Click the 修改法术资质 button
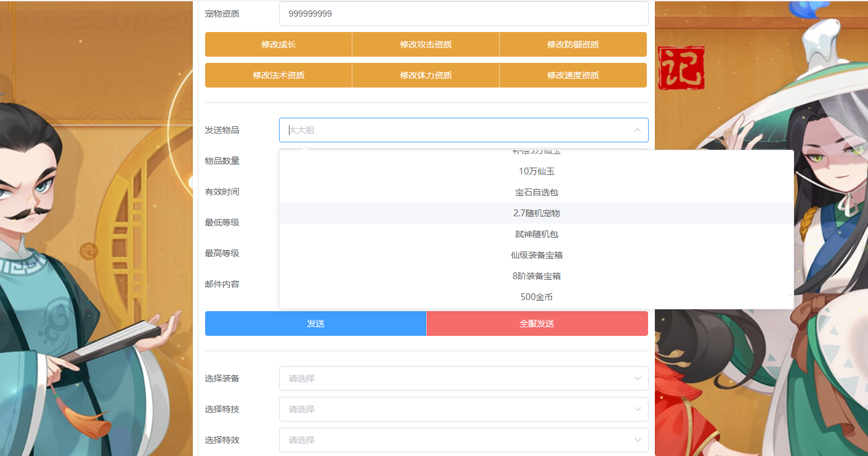 pos(278,75)
